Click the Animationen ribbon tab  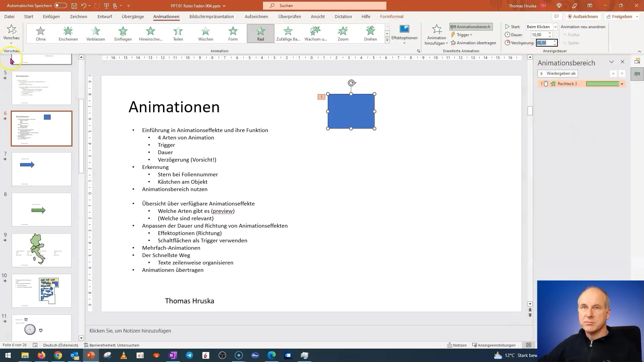[167, 16]
